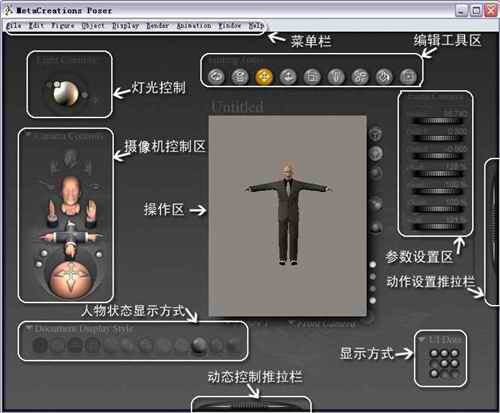The width and height of the screenshot is (500, 413).
Task: Choose the Face Camera head icon
Action: 71,158
